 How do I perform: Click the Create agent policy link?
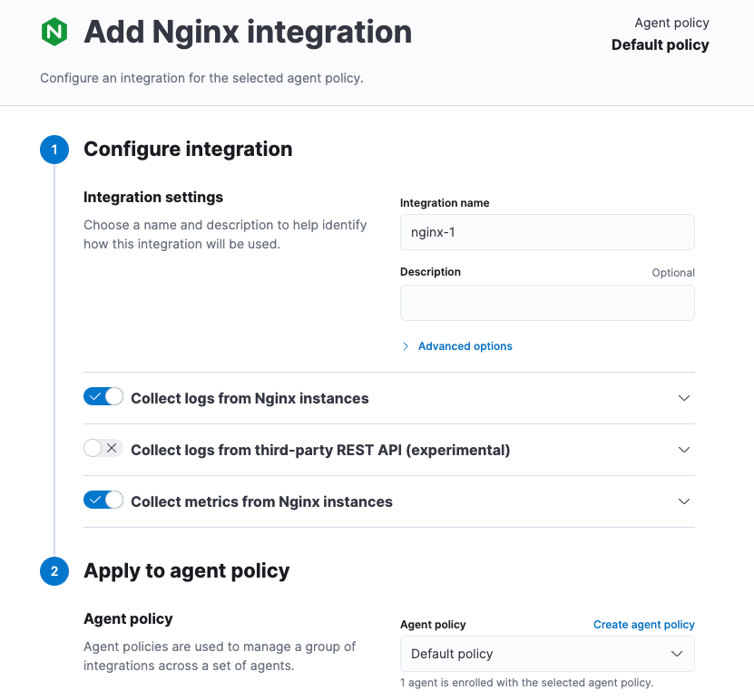pyautogui.click(x=644, y=624)
